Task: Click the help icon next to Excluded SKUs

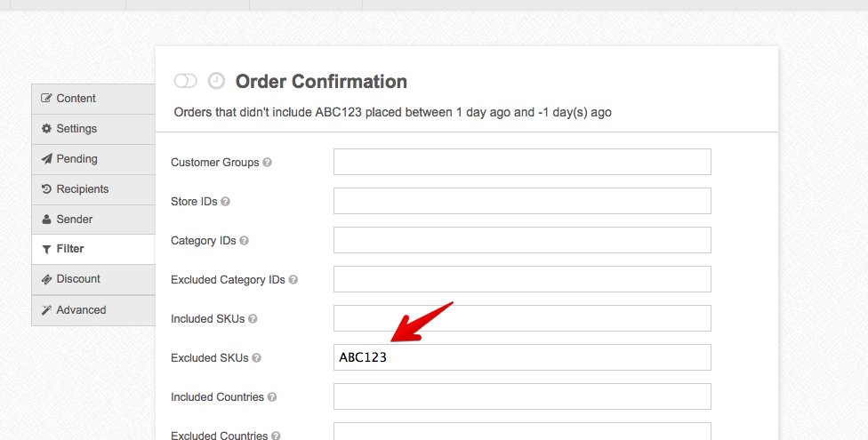Action: coord(257,358)
